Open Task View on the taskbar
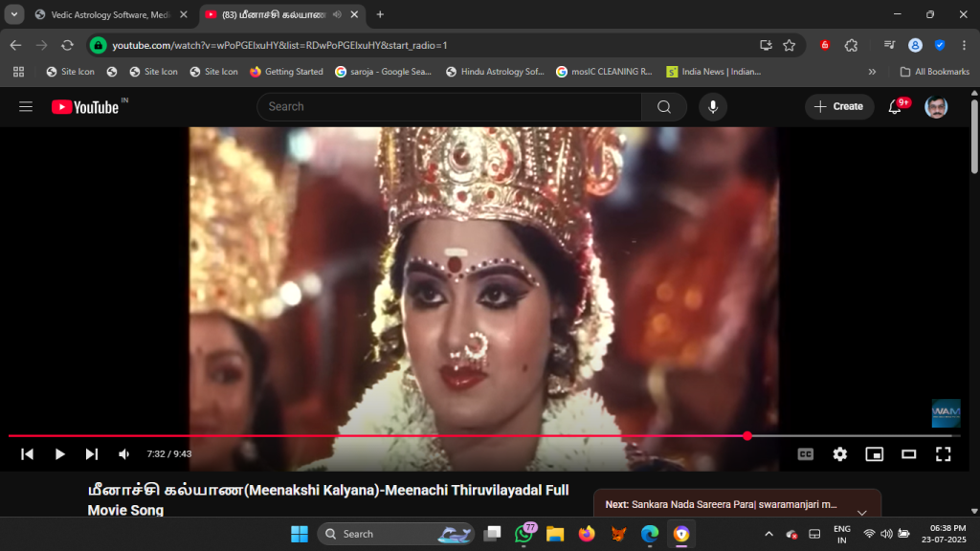The width and height of the screenshot is (980, 551). click(x=493, y=534)
